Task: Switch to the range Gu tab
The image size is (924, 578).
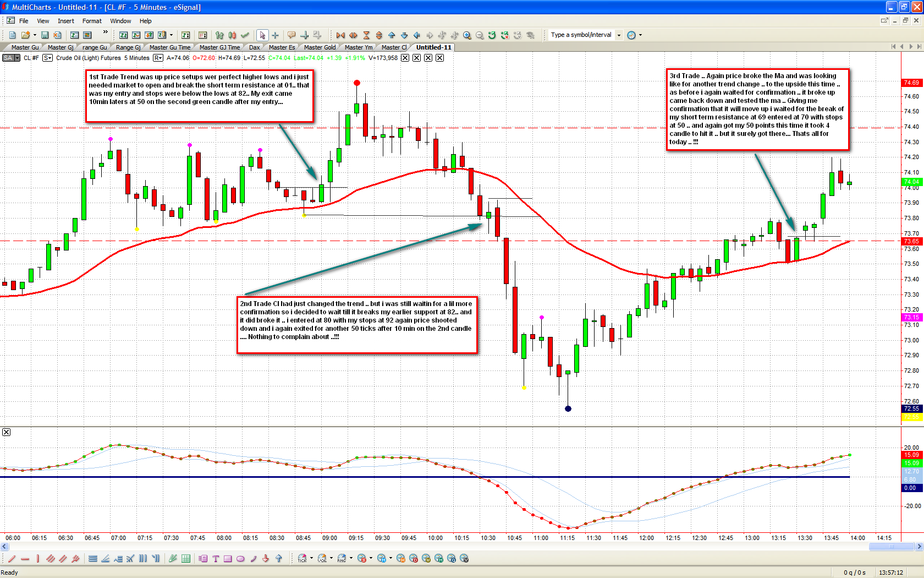Action: 95,47
